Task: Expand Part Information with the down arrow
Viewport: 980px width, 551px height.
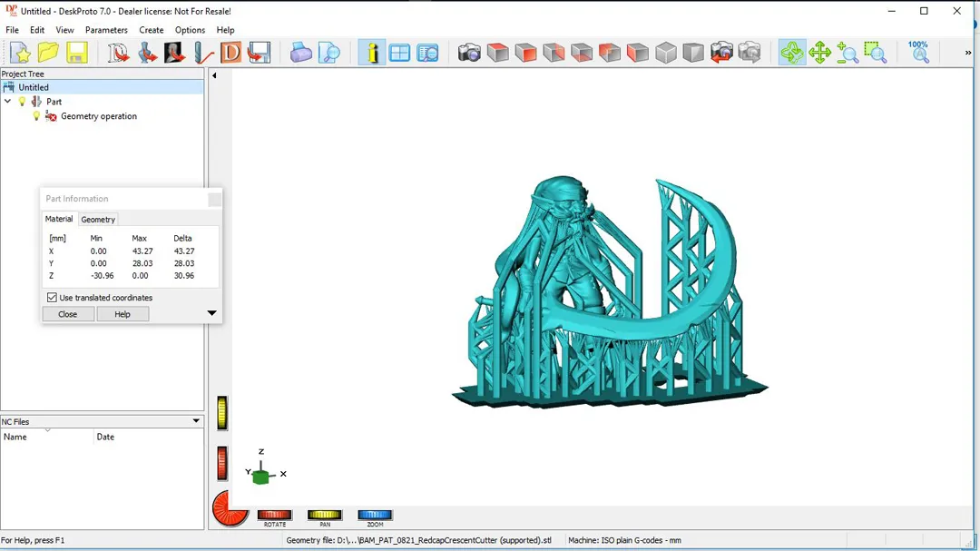Action: point(211,313)
